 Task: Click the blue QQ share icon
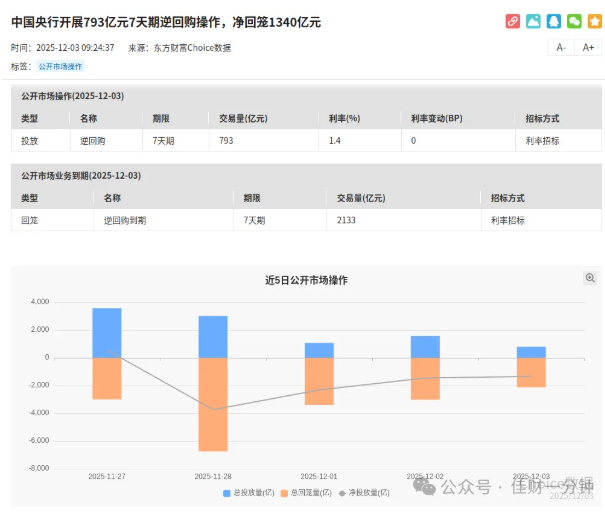pos(553,21)
